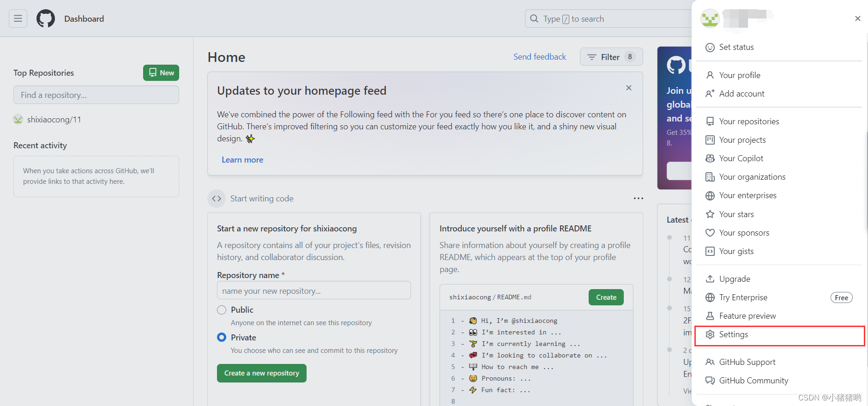This screenshot has width=868, height=406.
Task: Open the Learn more link
Action: (x=242, y=160)
